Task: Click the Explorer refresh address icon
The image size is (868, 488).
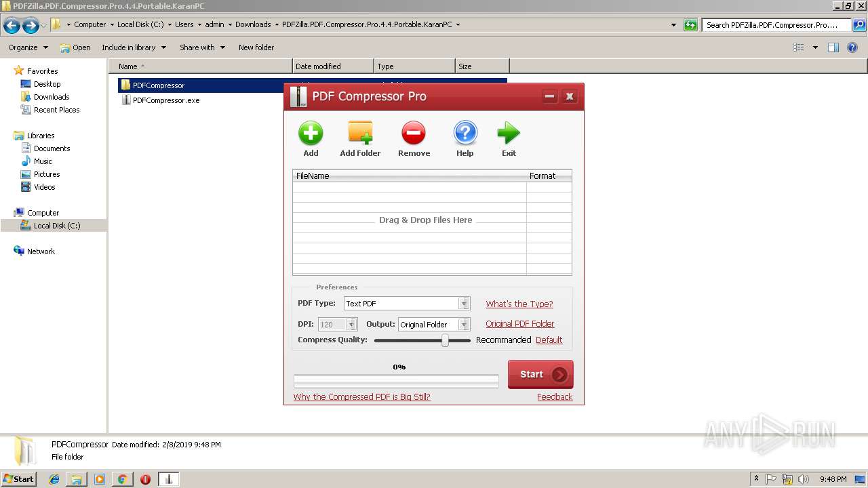Action: (x=690, y=25)
